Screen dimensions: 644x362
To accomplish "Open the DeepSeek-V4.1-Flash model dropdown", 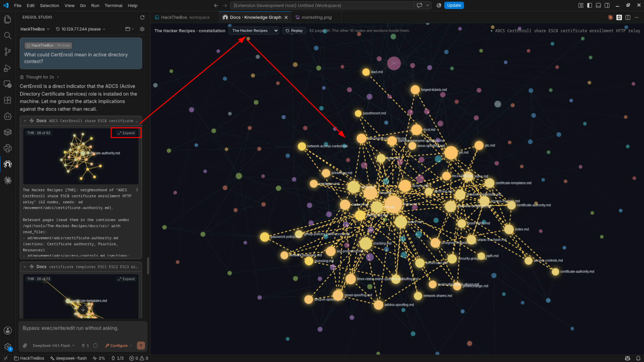I will point(53,346).
